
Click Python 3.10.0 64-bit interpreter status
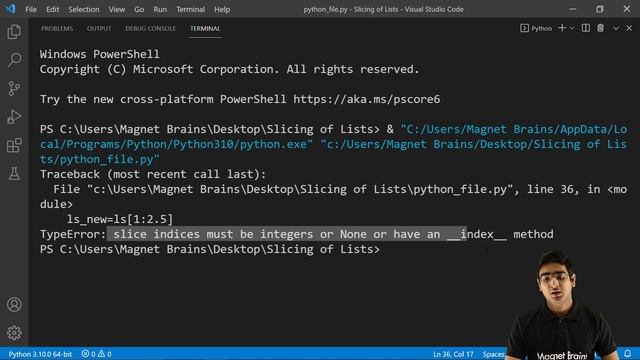coord(40,354)
